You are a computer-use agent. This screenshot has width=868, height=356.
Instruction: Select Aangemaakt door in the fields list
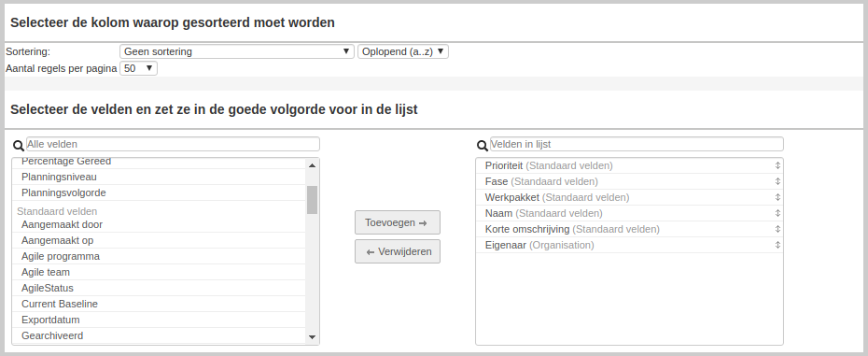tap(159, 224)
